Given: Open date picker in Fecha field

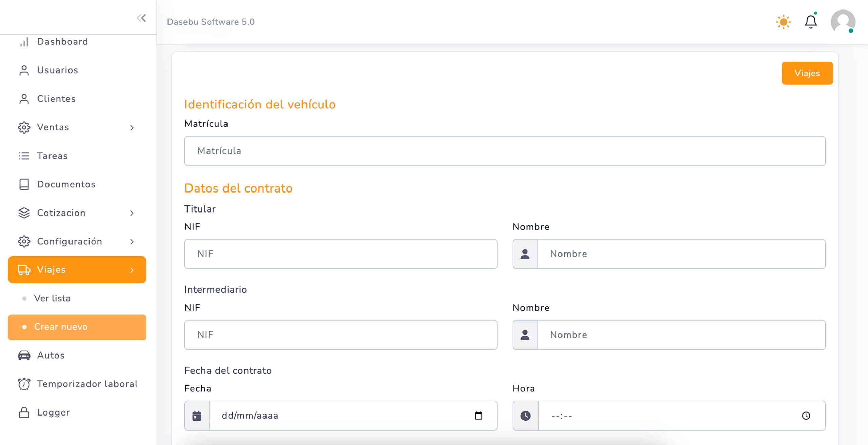Looking at the screenshot, I should pyautogui.click(x=478, y=416).
